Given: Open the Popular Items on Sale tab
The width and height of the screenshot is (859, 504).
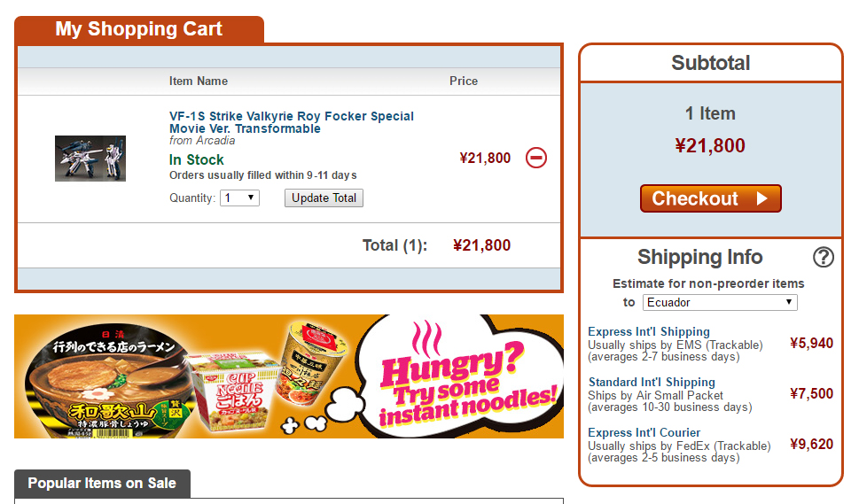Looking at the screenshot, I should pos(103,484).
